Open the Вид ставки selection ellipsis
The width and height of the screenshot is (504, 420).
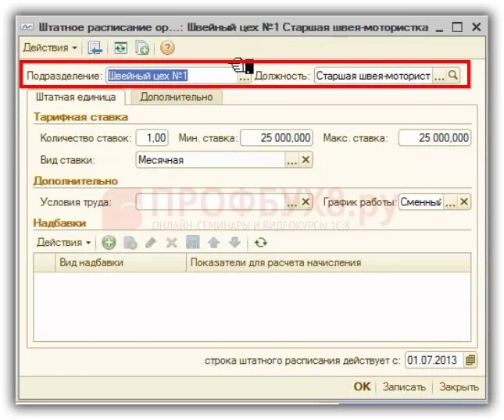(292, 160)
